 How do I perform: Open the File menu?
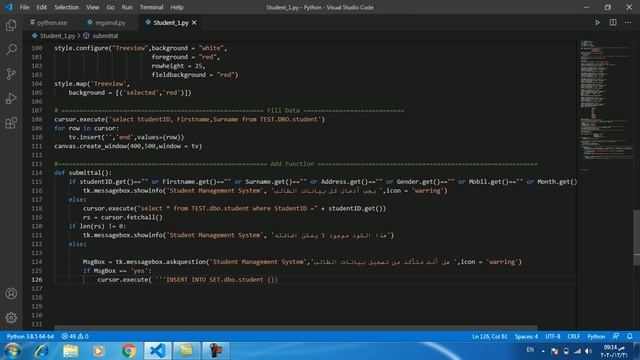click(24, 7)
